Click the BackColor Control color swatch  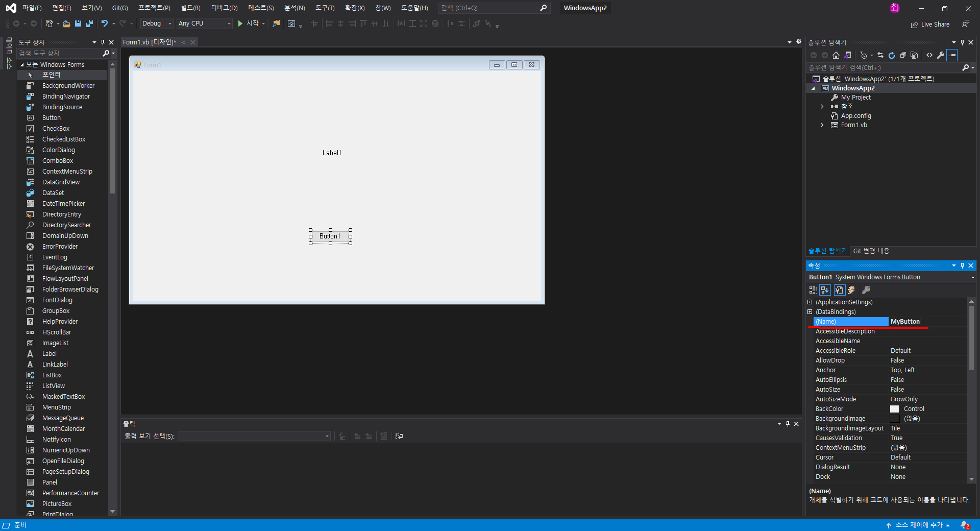pyautogui.click(x=895, y=408)
